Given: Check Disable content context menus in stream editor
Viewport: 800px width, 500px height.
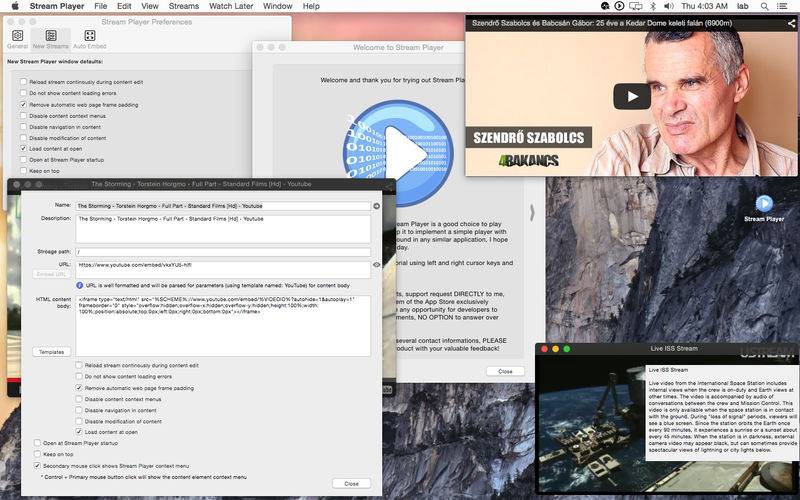Looking at the screenshot, I should pos(79,399).
